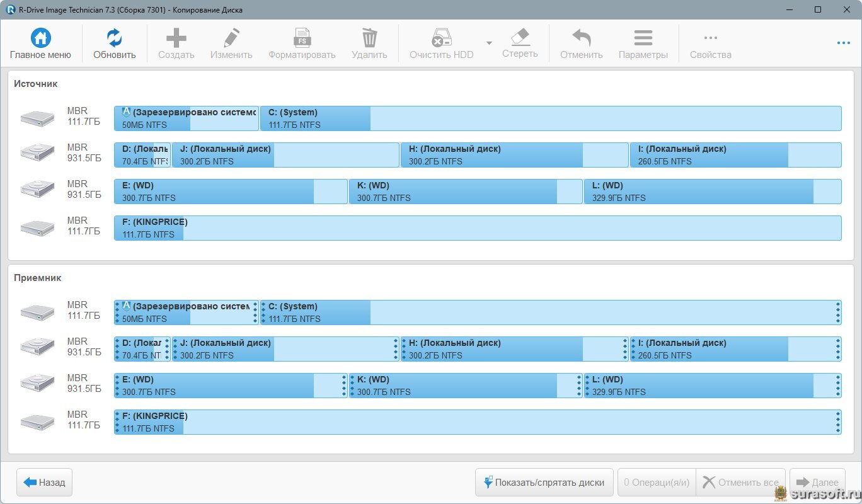862x504 pixels.
Task: Select source KINGPRICE disk icon
Action: pyautogui.click(x=37, y=228)
